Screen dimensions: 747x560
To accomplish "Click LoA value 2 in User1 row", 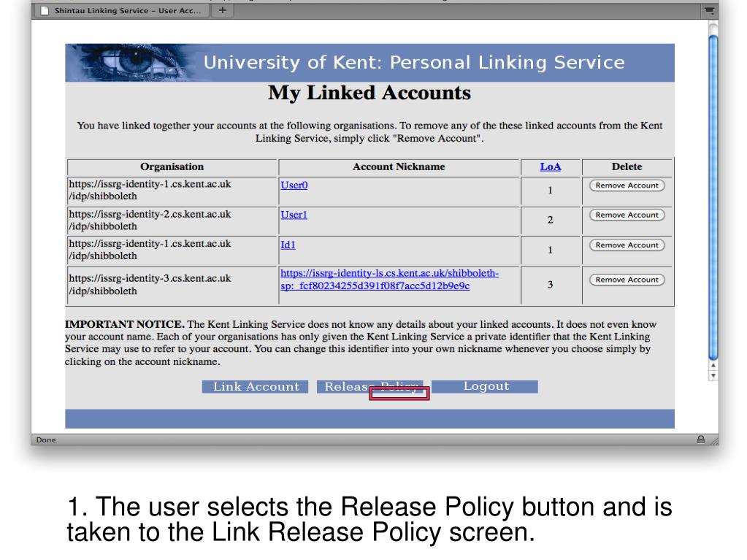I will coord(551,220).
